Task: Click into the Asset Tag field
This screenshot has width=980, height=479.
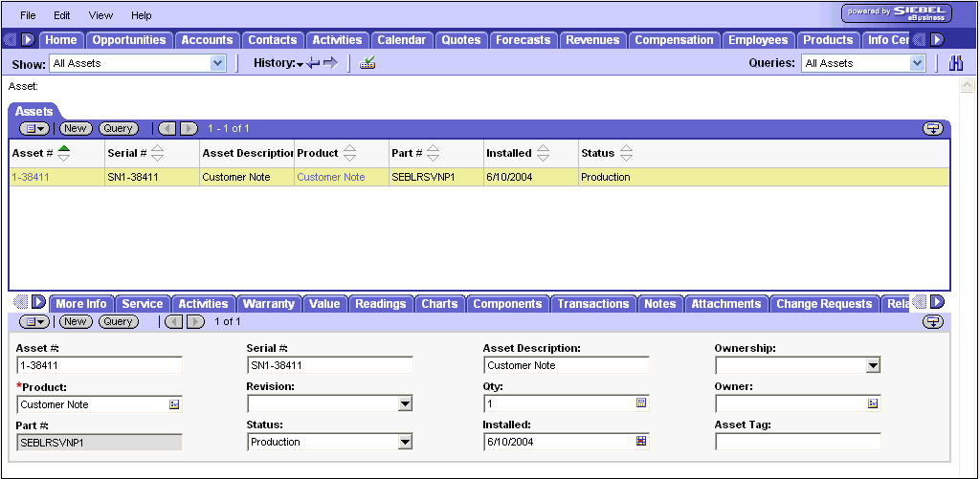Action: pos(798,442)
